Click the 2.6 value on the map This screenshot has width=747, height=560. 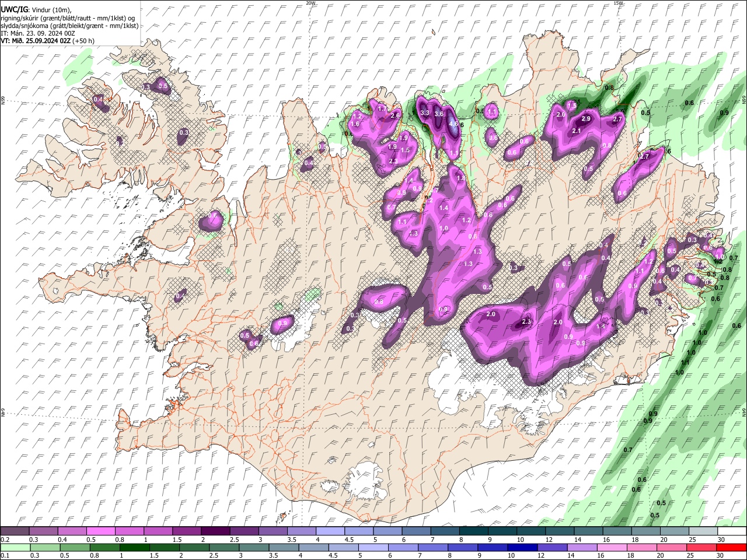pos(395,116)
